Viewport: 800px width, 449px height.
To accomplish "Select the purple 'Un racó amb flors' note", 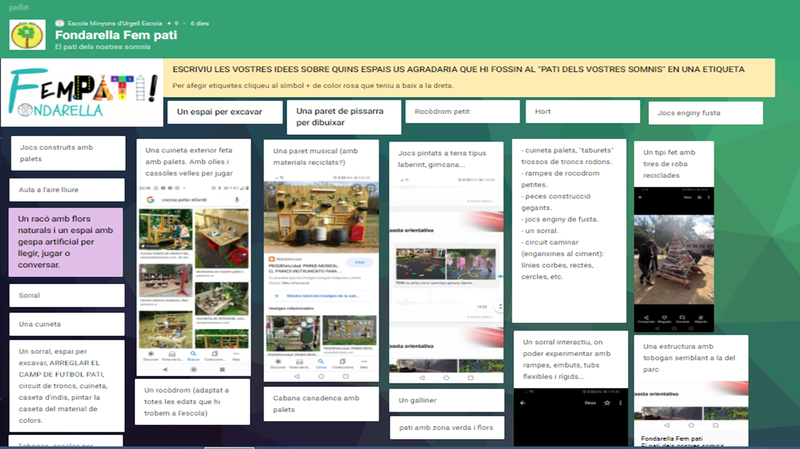I will [x=66, y=242].
